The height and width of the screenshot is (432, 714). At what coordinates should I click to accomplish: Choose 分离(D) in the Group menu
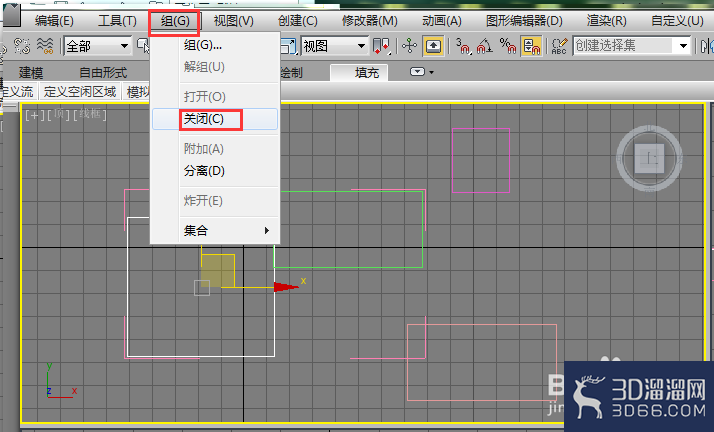pyautogui.click(x=215, y=171)
